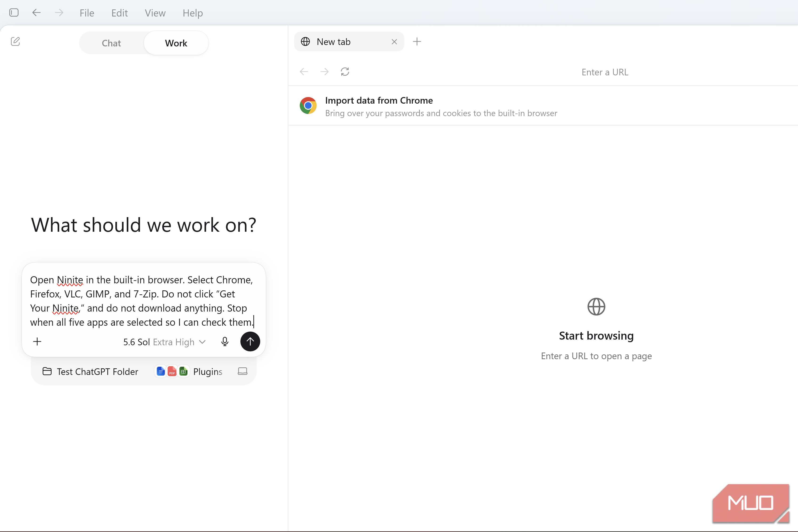
Task: Open the Edit menu
Action: point(119,13)
